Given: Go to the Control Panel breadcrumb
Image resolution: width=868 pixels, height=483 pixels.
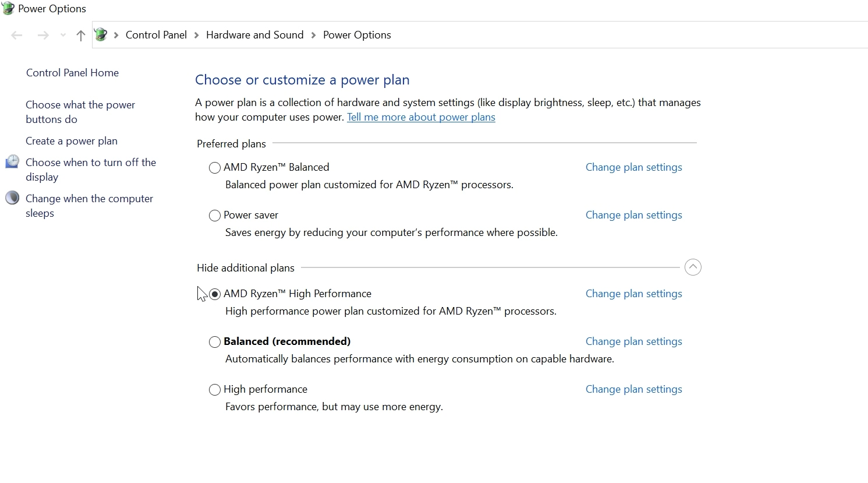Looking at the screenshot, I should (156, 35).
